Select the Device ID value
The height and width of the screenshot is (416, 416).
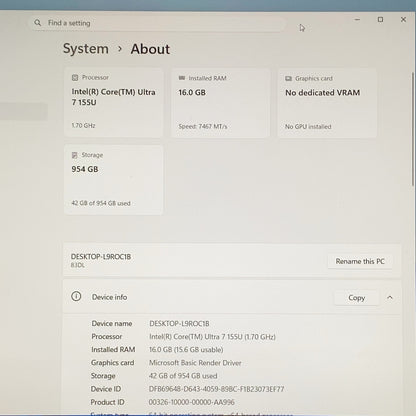coord(216,389)
